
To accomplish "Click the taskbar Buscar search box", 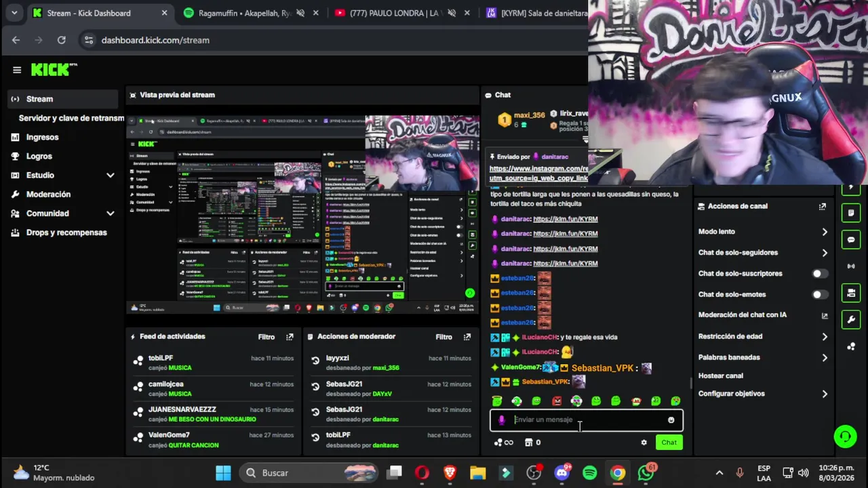I will click(x=308, y=472).
